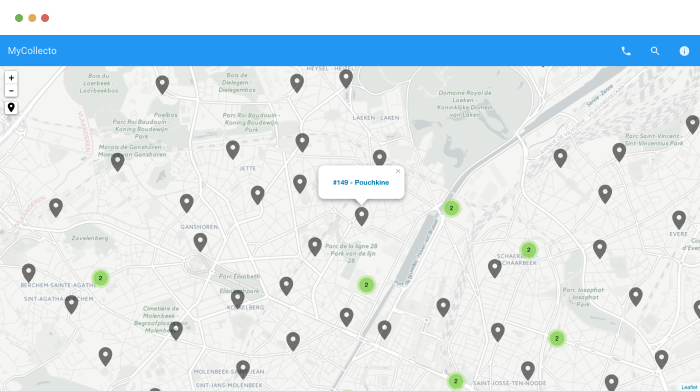Viewport: 700px width, 392px height.
Task: Zoom out with the minus button
Action: pos(11,91)
